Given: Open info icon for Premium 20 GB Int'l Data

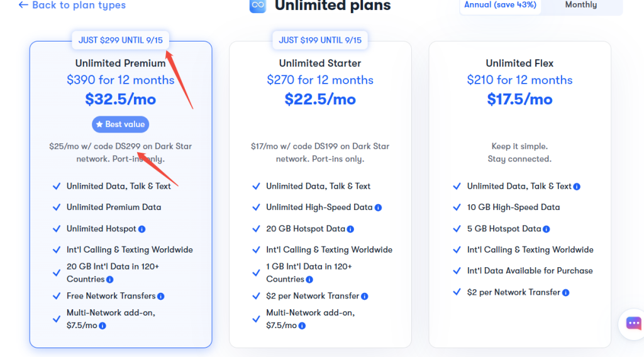Looking at the screenshot, I should click(x=109, y=280).
